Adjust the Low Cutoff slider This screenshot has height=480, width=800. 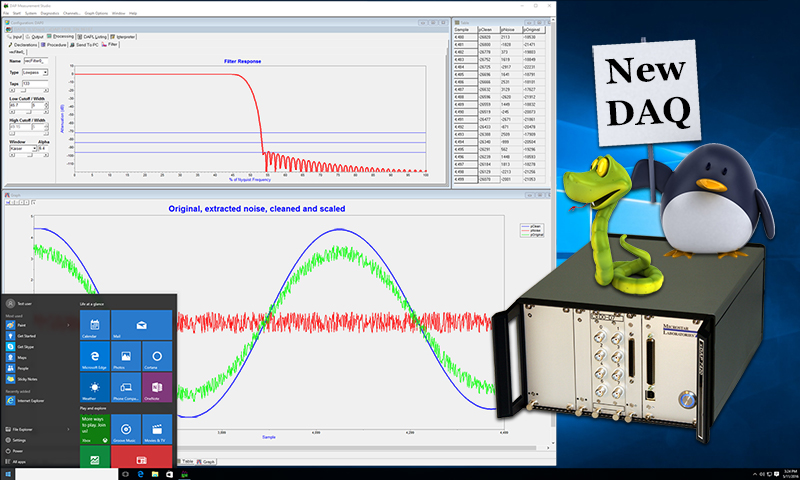(29, 112)
